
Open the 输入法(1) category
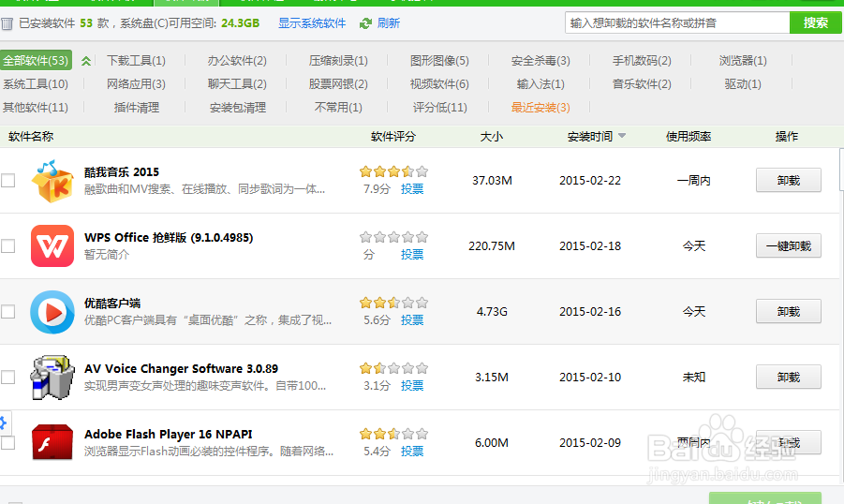[540, 84]
